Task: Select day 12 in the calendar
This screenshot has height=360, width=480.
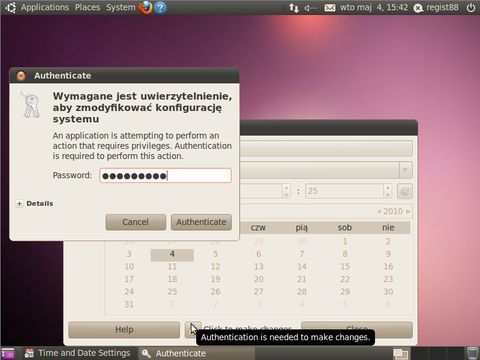Action: [215, 267]
